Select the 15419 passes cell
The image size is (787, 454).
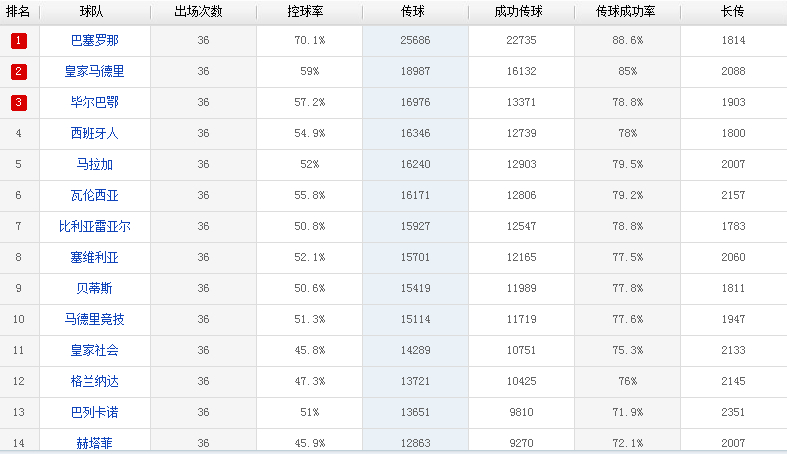(x=415, y=289)
